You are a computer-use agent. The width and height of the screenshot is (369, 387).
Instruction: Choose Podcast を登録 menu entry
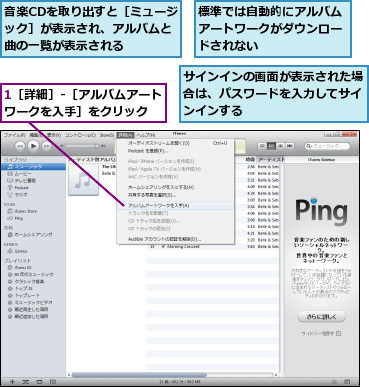coord(175,151)
